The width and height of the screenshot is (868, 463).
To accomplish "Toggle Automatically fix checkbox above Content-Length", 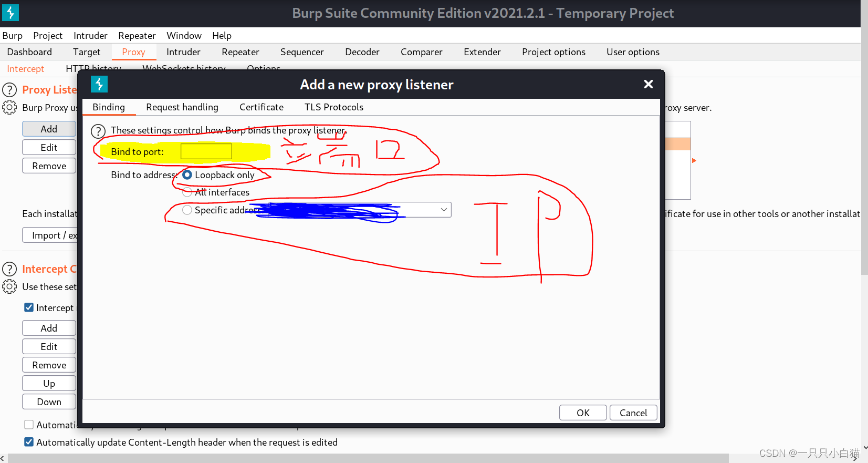I will pyautogui.click(x=29, y=424).
